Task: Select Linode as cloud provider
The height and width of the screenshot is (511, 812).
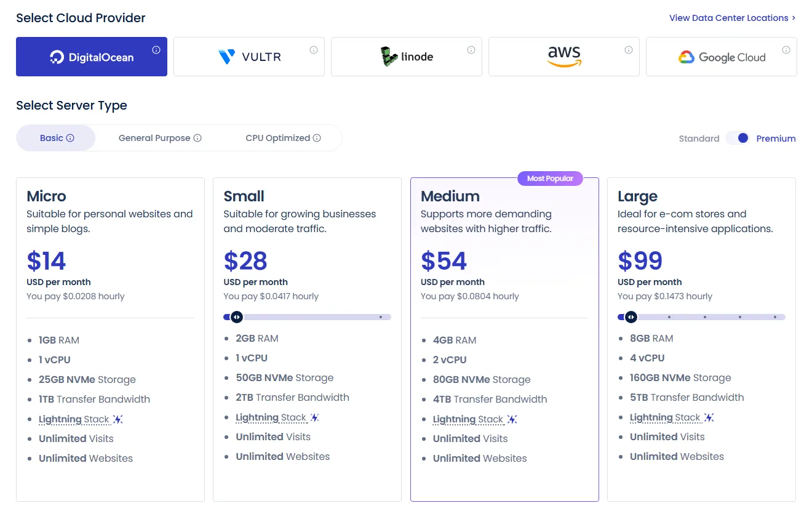Action: pos(407,57)
